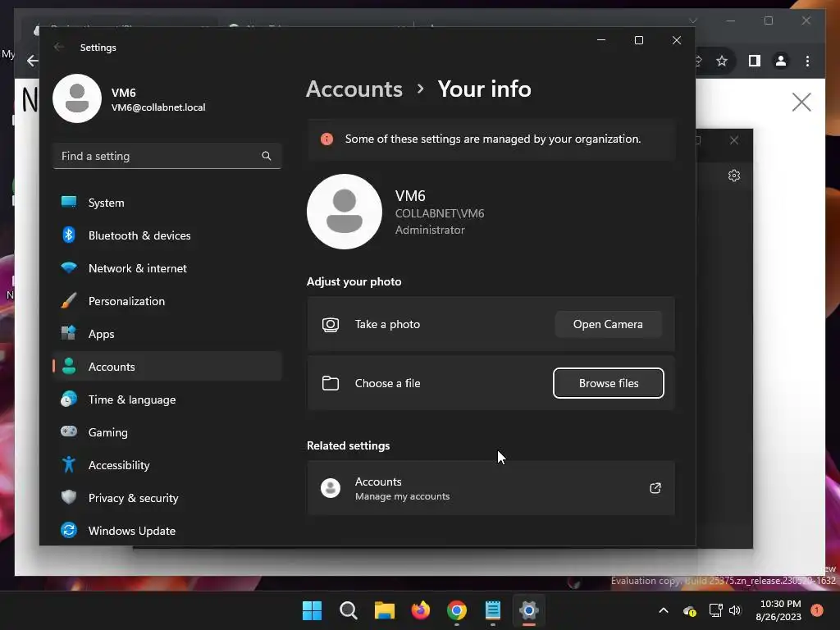Open Gaming settings
The height and width of the screenshot is (630, 840).
[x=167, y=431]
